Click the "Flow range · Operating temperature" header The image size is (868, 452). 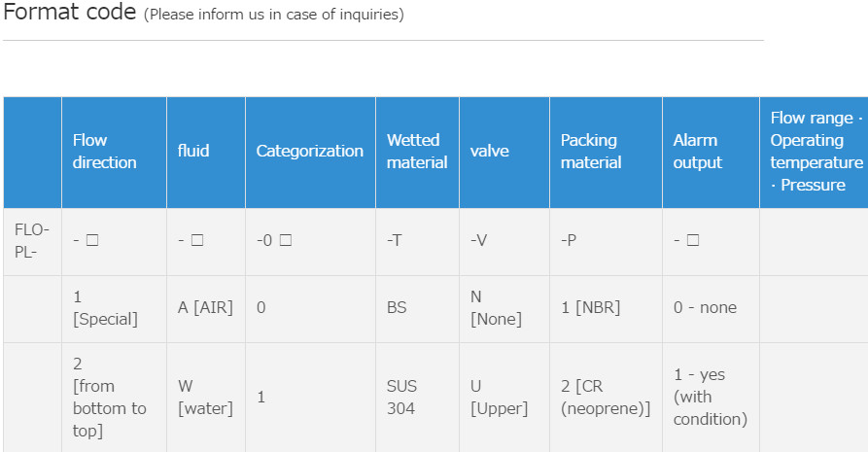tap(816, 152)
